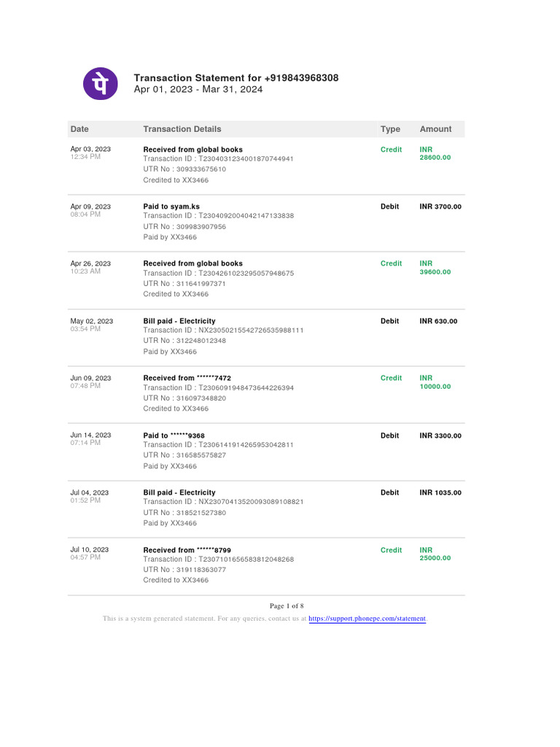The height and width of the screenshot is (747, 560).
Task: Select the 'Paid to syam.ks' transaction title
Action: click(x=171, y=206)
